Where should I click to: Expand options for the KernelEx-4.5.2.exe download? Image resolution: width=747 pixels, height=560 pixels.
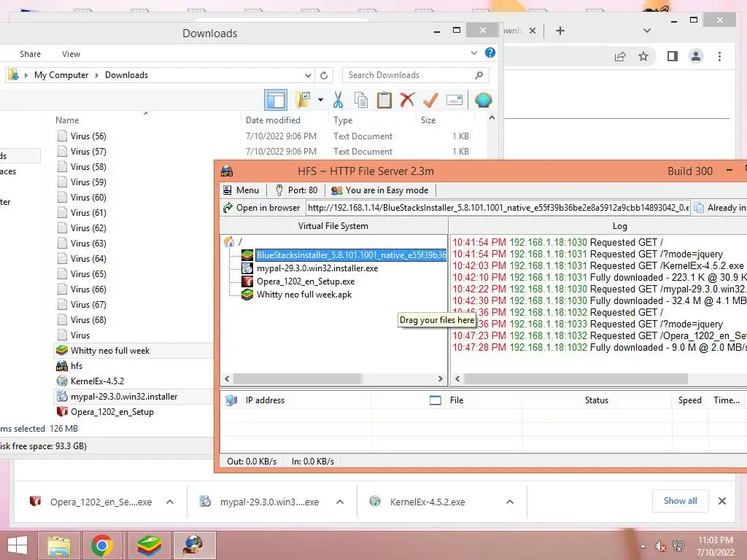point(510,502)
